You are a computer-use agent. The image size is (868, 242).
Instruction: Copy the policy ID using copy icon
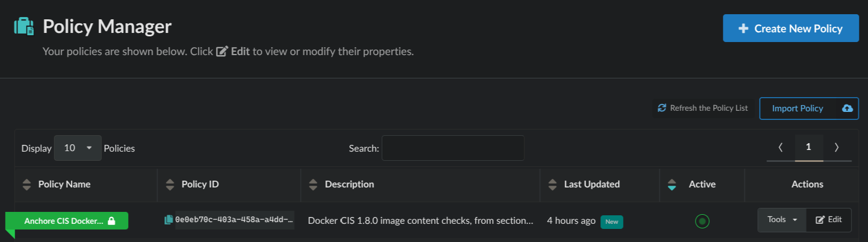pyautogui.click(x=168, y=220)
